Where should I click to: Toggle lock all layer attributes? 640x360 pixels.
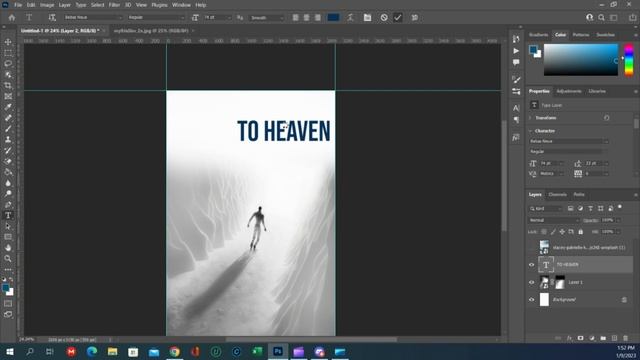point(580,231)
